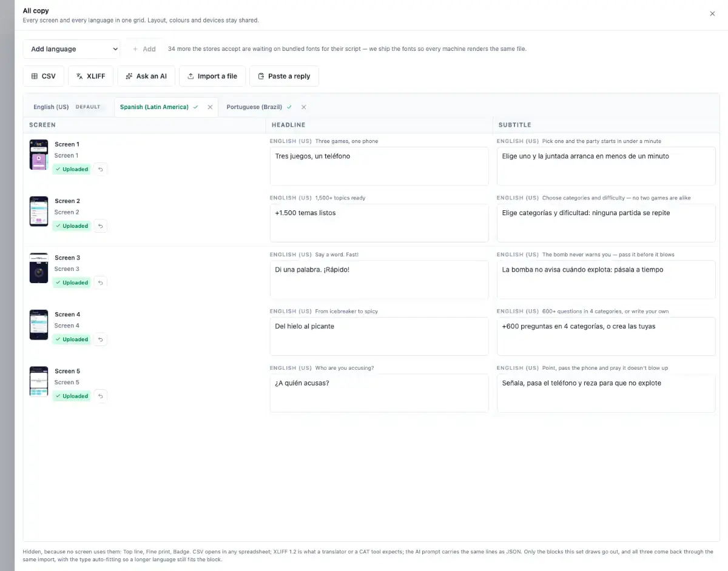
Task: Edit subtitle 'La bomba no avisa cuándo explota'
Action: [606, 279]
